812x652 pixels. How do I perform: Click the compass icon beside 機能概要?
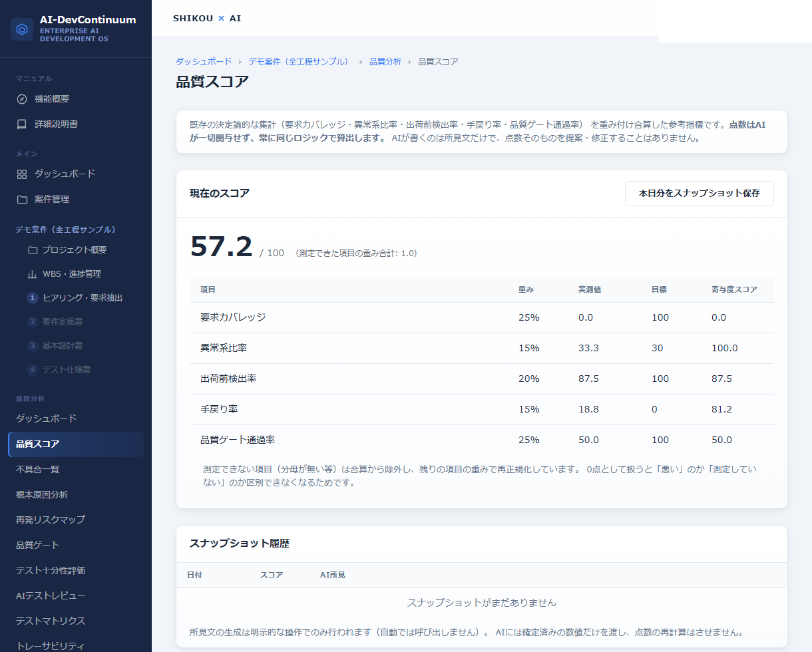[22, 99]
